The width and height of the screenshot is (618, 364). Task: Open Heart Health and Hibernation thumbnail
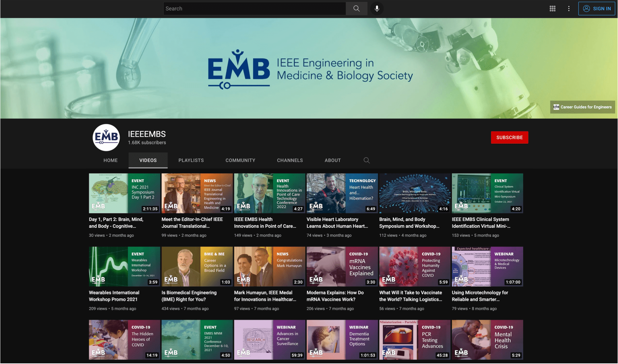342,193
